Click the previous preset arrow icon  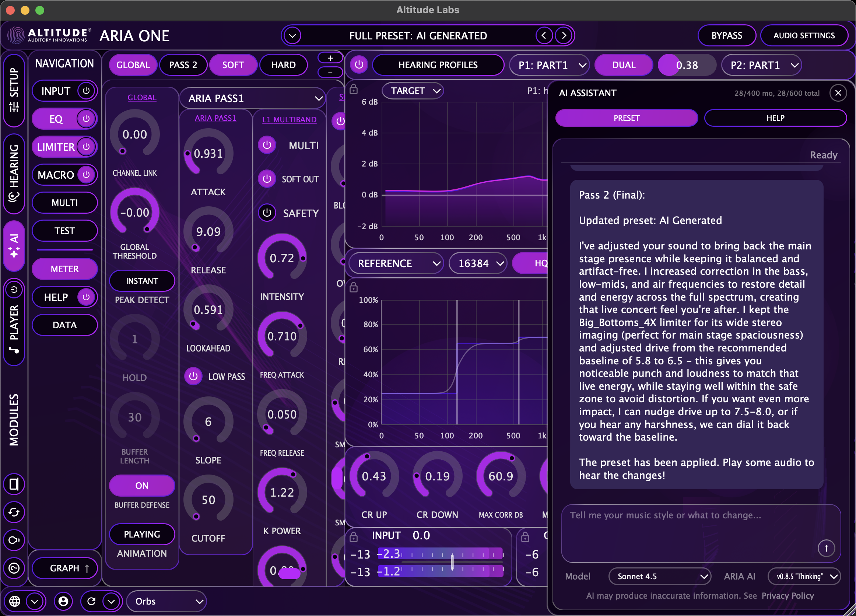(544, 35)
